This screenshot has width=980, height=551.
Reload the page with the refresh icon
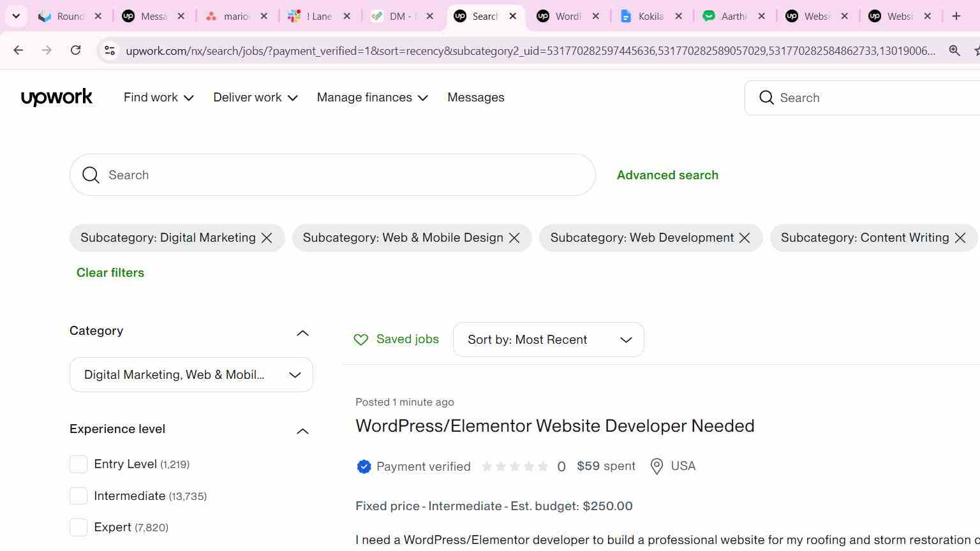click(75, 50)
